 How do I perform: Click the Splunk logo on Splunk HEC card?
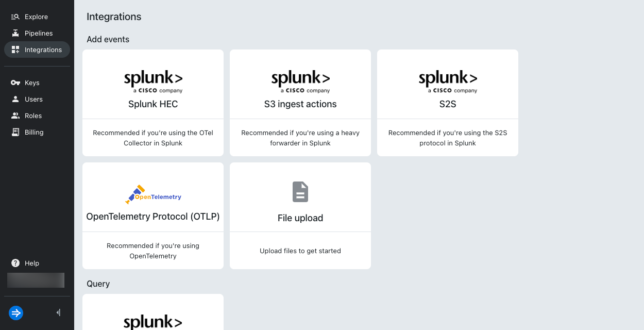point(153,81)
